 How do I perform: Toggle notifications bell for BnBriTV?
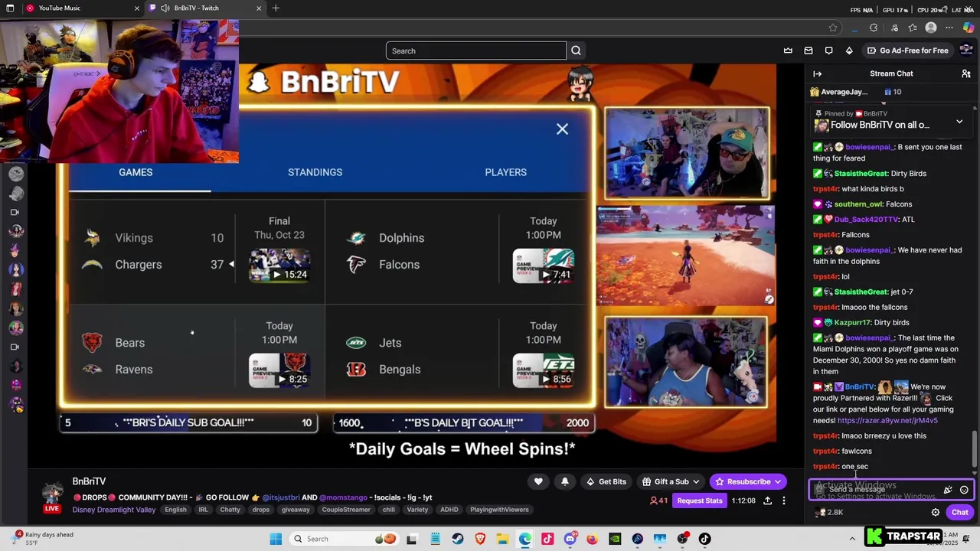565,481
